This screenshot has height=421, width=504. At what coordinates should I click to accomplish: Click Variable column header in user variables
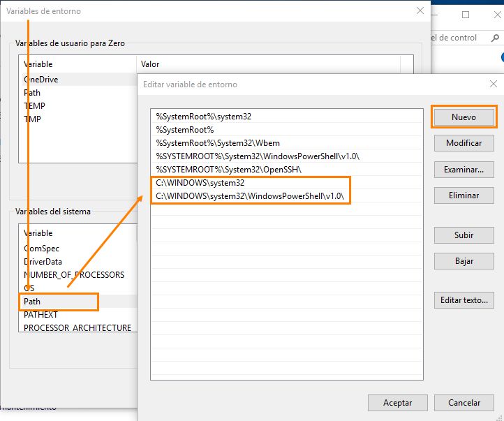(77, 64)
